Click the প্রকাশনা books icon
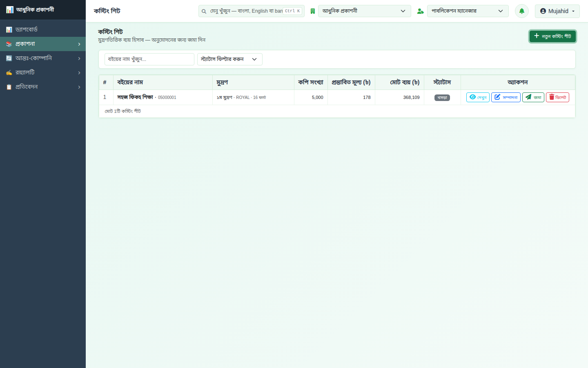Viewport: 588px width, 368px height. click(x=9, y=44)
